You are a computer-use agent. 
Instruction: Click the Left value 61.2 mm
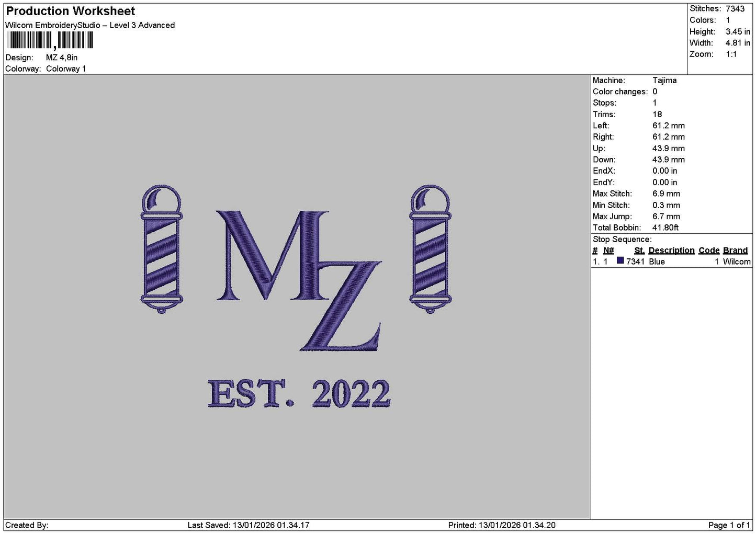(x=669, y=126)
